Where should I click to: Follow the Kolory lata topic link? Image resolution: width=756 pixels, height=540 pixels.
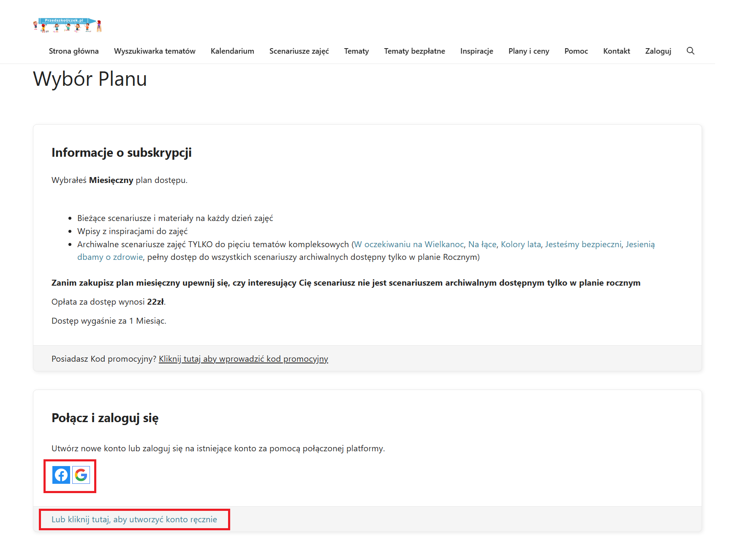[520, 244]
